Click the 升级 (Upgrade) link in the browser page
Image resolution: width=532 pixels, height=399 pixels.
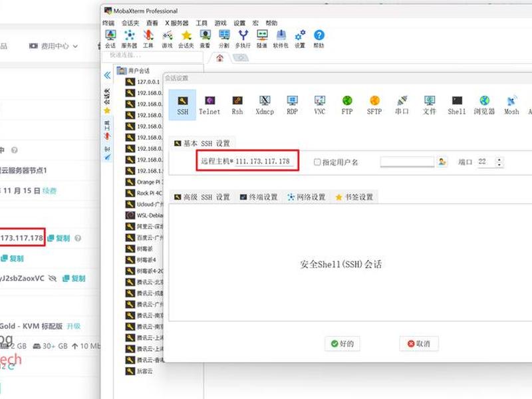(x=74, y=326)
